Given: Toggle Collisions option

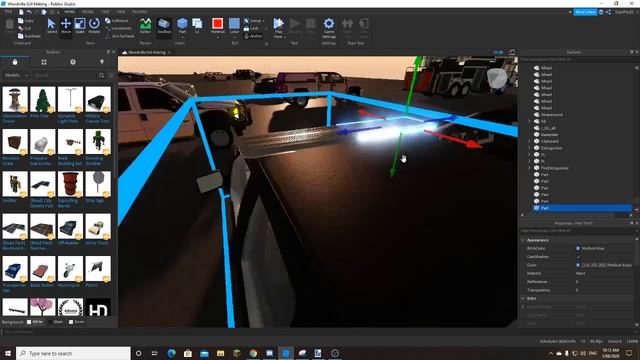Looking at the screenshot, I should [117, 20].
